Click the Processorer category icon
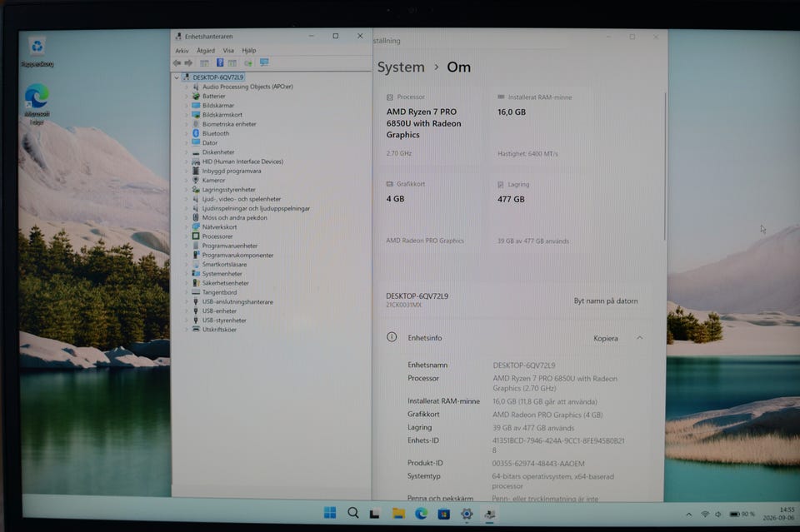This screenshot has width=800, height=532. (196, 236)
